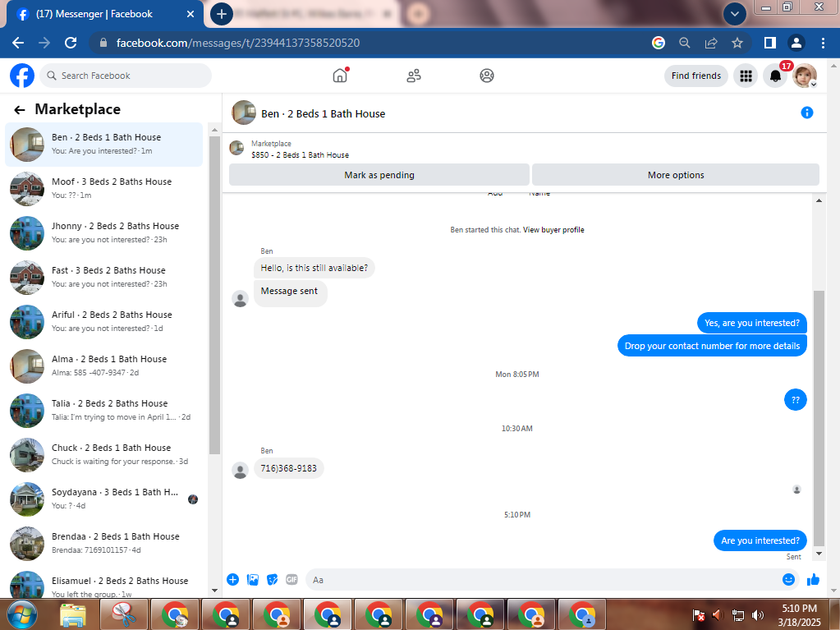The width and height of the screenshot is (840, 630).
Task: Go back from Marketplace chats list
Action: [x=19, y=110]
